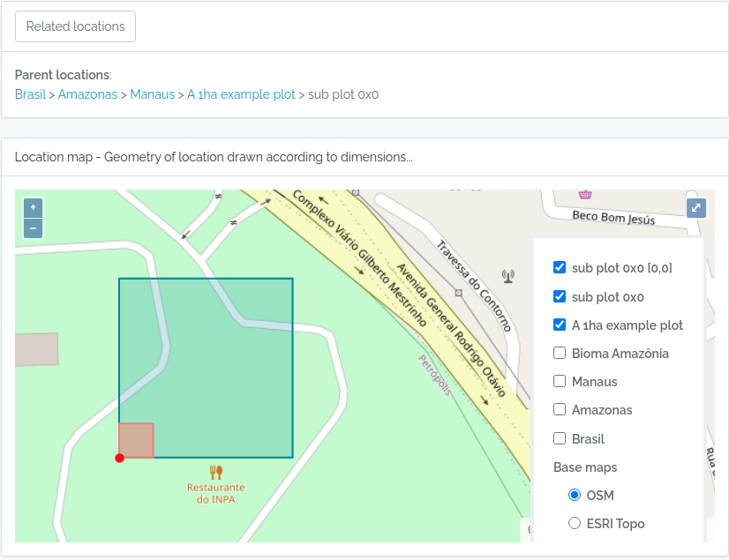Image resolution: width=729 pixels, height=560 pixels.
Task: Uncheck the A 1ha example plot layer
Action: click(x=560, y=325)
